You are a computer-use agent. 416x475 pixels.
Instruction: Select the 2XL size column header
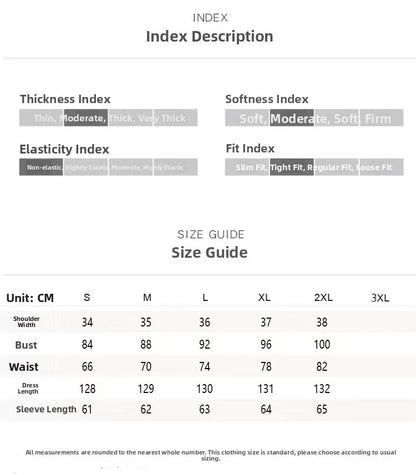point(323,297)
